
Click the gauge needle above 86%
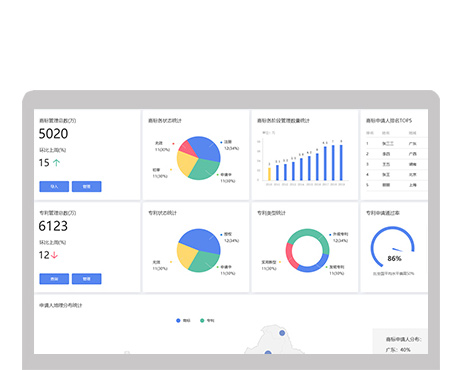pos(398,249)
